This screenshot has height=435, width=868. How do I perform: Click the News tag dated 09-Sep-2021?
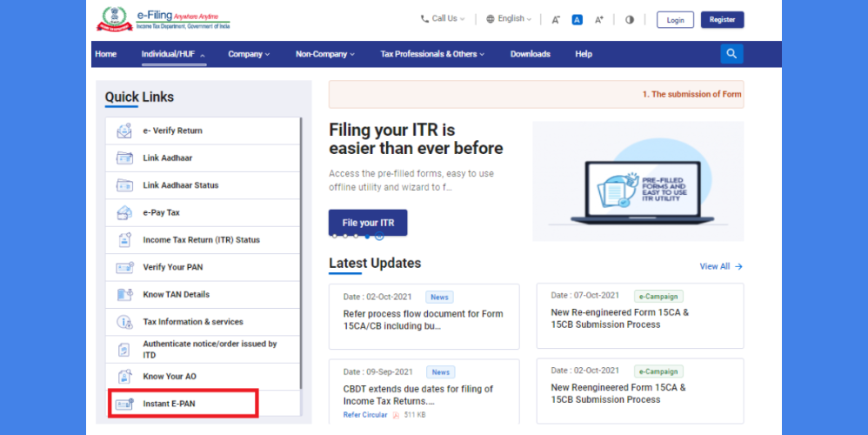point(441,371)
